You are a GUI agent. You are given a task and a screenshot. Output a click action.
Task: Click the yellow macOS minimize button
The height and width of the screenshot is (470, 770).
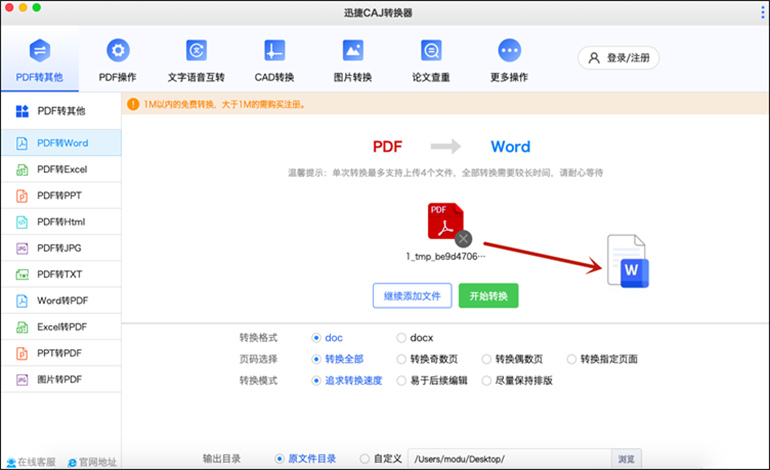tap(23, 7)
